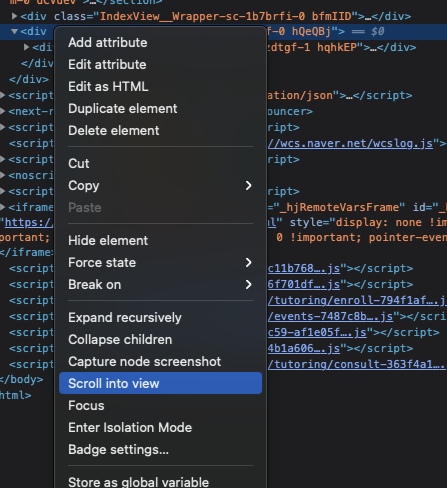The image size is (447, 488).
Task: Click the hQeQBj class text
Action: pos(311,32)
